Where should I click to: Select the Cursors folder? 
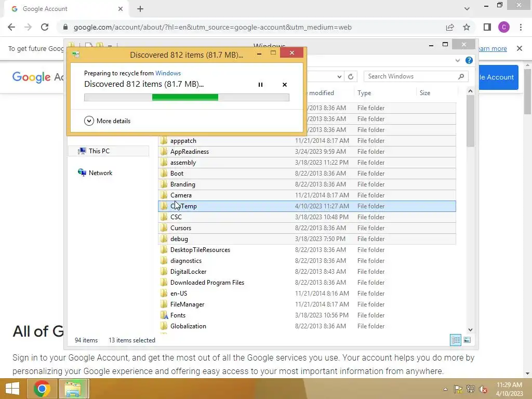307,228
